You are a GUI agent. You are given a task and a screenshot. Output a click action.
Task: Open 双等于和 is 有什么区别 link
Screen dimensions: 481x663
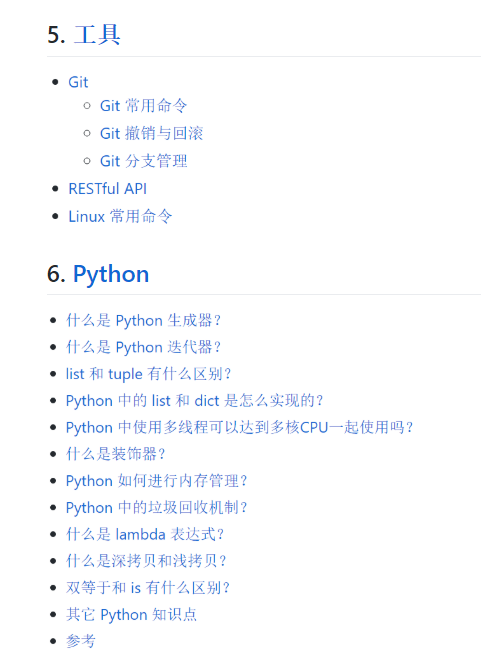coord(148,588)
